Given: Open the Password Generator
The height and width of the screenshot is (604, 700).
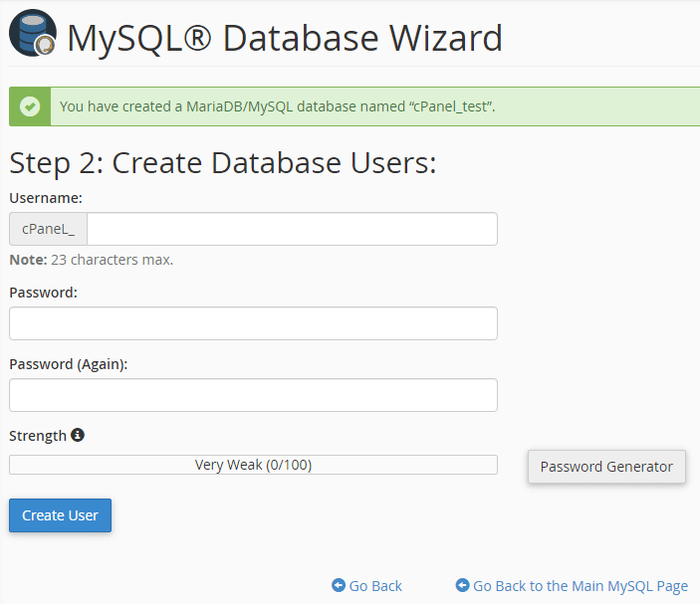Looking at the screenshot, I should pos(606,467).
